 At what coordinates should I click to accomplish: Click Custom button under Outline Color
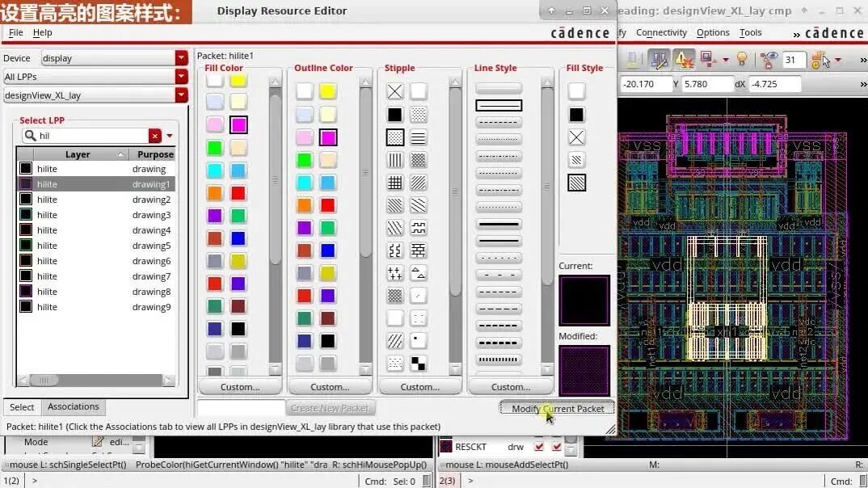(x=330, y=387)
